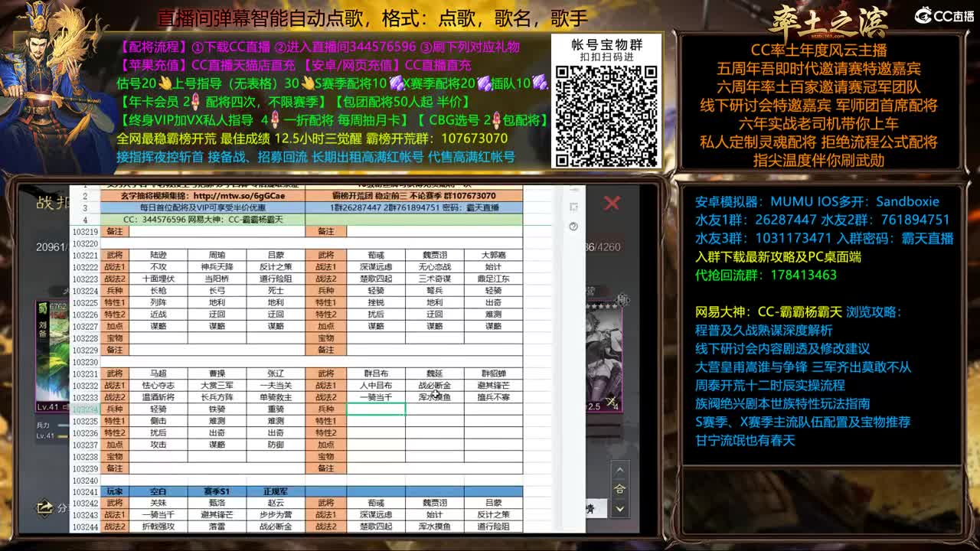Click the share arrow icon at bottom-left
Image resolution: width=980 pixels, height=551 pixels.
click(x=44, y=507)
